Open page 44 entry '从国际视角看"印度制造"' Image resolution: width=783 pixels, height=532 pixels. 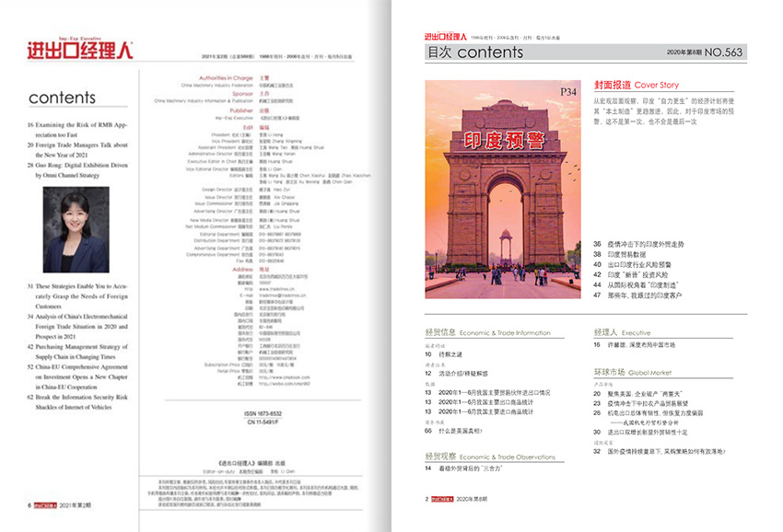pos(636,285)
